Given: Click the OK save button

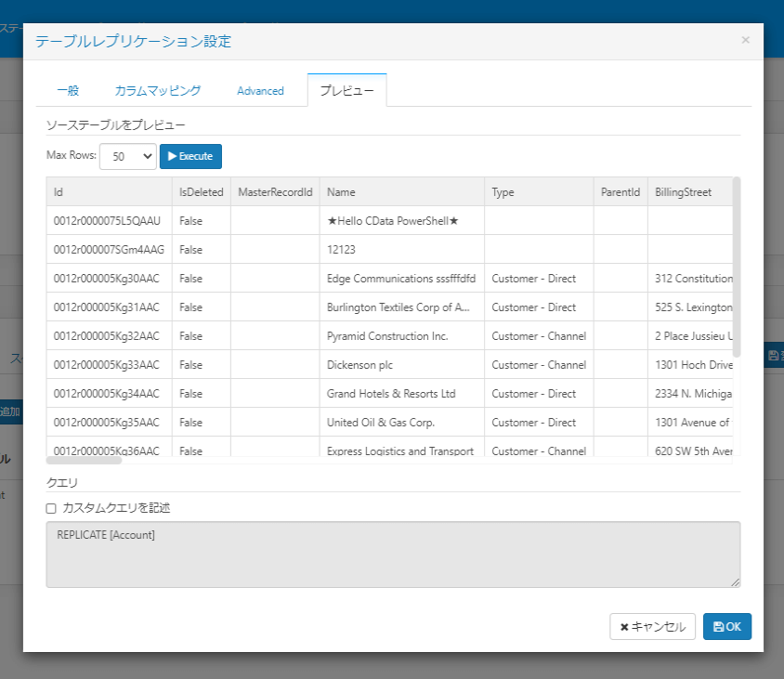Looking at the screenshot, I should tap(726, 627).
